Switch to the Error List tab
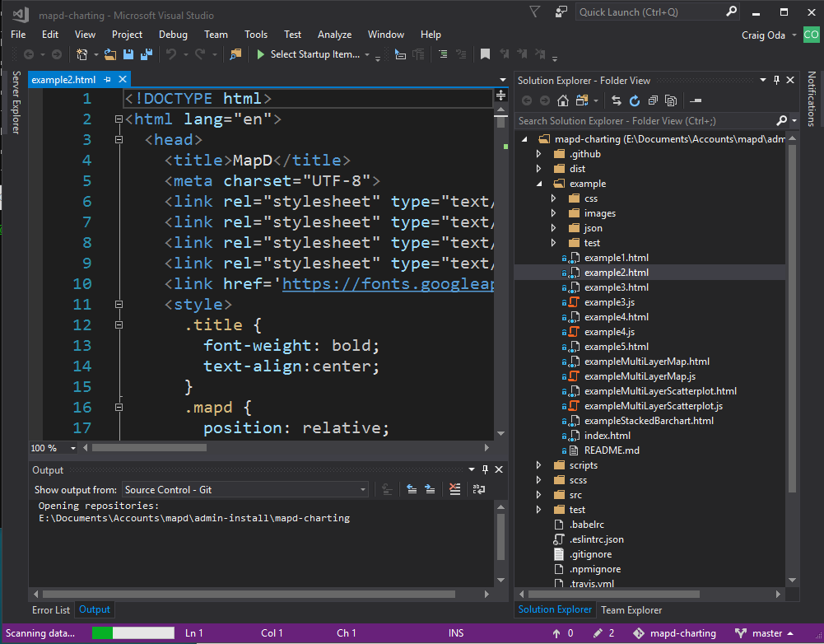The image size is (824, 644). pos(50,610)
